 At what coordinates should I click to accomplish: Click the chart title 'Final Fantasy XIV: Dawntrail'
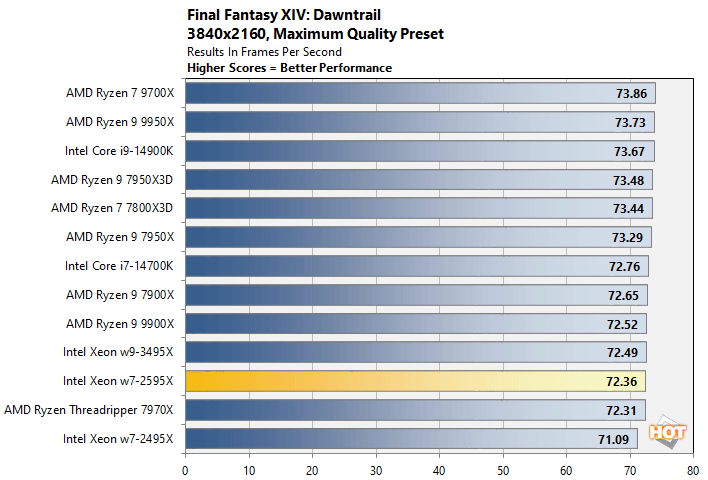(284, 15)
